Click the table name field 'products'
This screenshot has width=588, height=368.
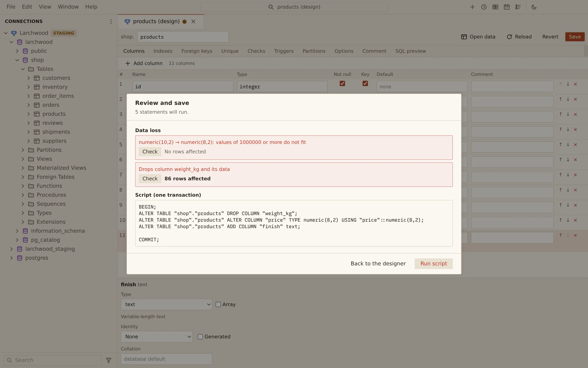183,37
